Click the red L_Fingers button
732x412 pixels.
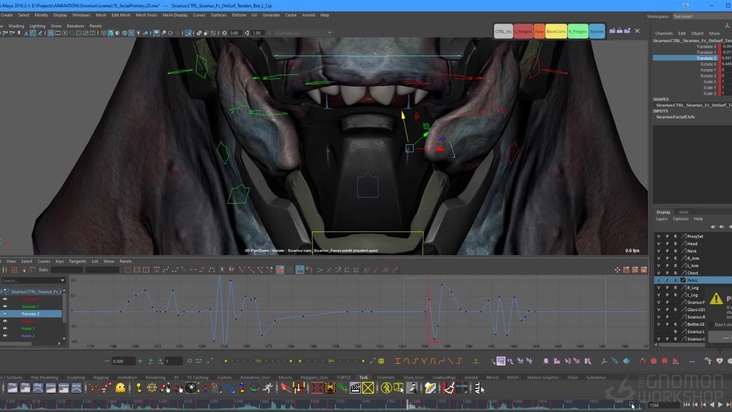523,31
